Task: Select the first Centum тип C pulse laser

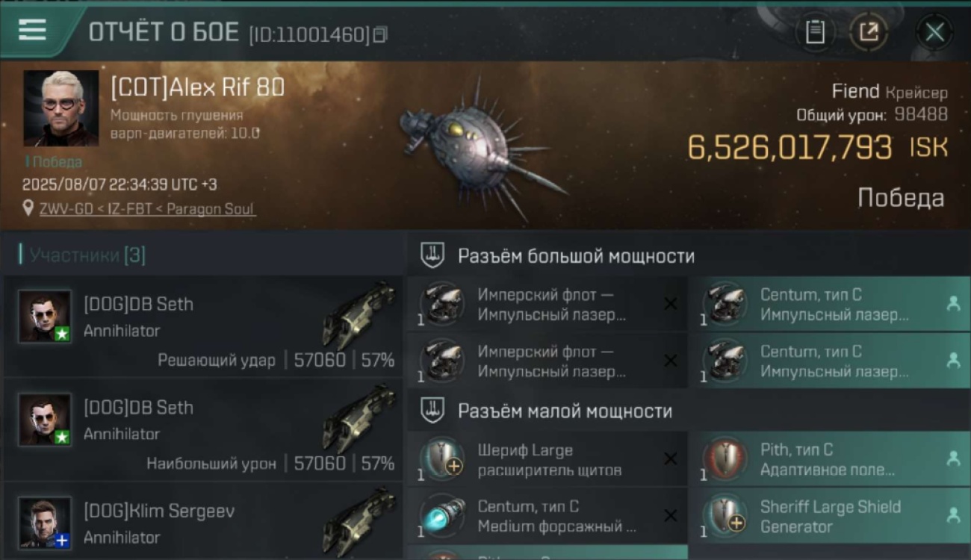Action: pos(829,305)
